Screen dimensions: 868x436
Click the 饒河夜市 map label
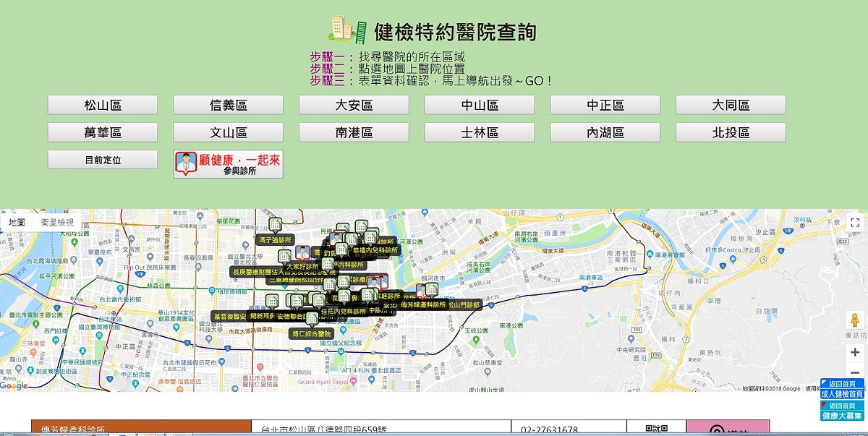(x=433, y=277)
